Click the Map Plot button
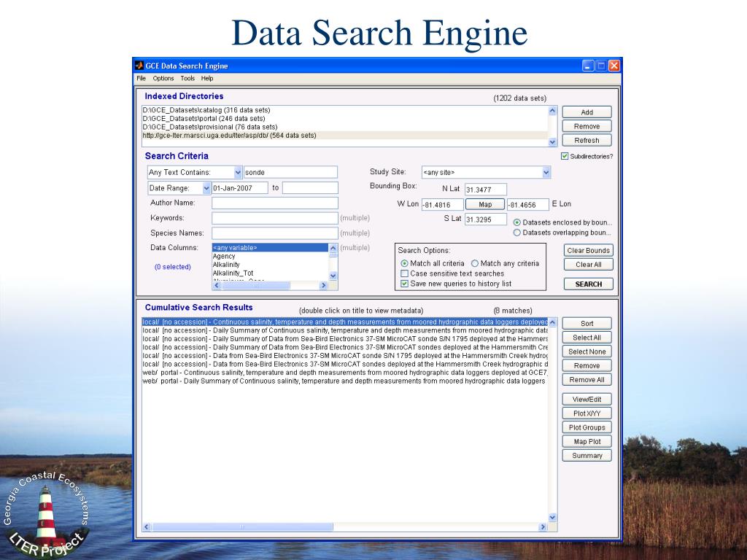Screen dimensions: 747x560 (x=587, y=442)
